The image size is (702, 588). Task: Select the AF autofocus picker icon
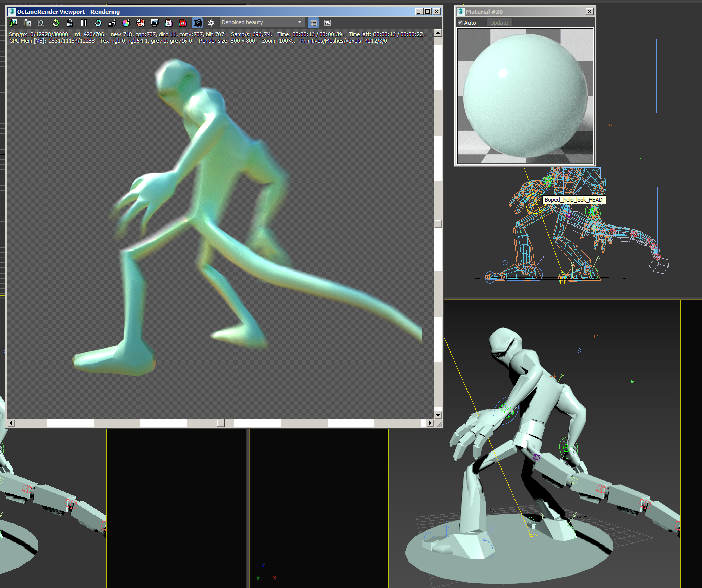click(x=112, y=23)
